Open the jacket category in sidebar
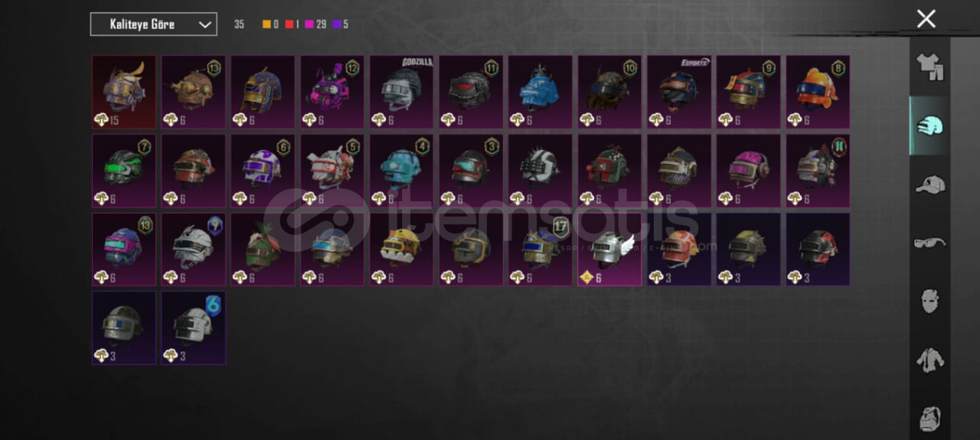Viewport: 980px width, 440px height. pos(930,359)
